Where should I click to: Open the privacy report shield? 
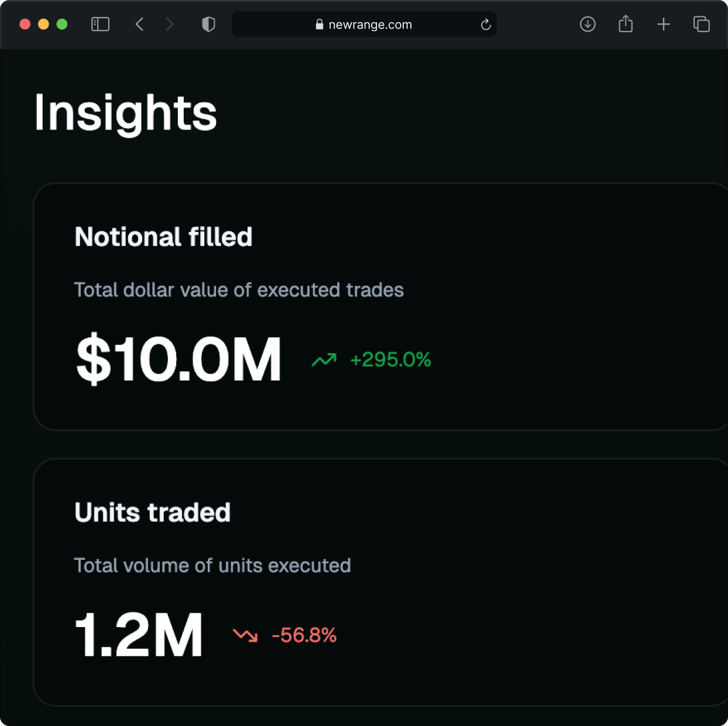tap(208, 24)
